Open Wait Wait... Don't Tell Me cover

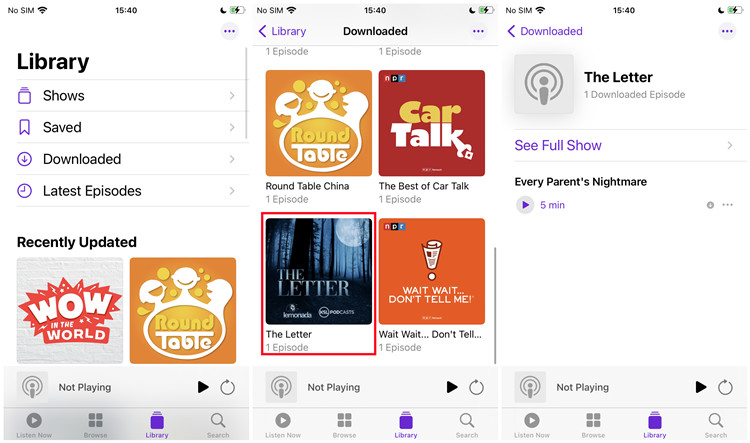pos(431,271)
